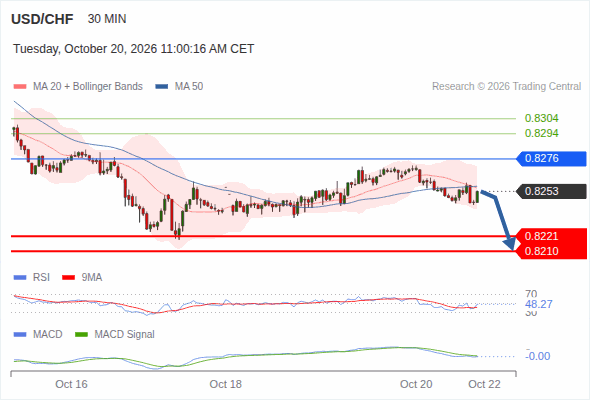Click the blue 0.8276 pivot price tag
Screen dimensions: 590x400
551,158
